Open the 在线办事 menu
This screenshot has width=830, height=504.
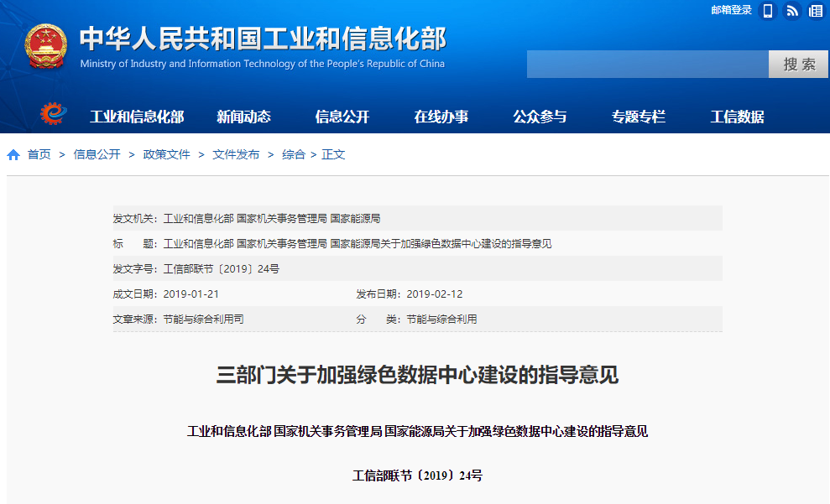click(441, 117)
